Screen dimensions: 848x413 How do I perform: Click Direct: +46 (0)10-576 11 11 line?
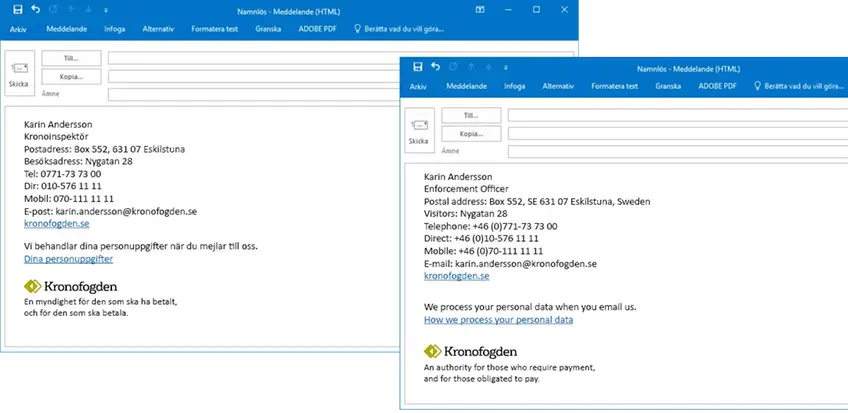pos(481,238)
